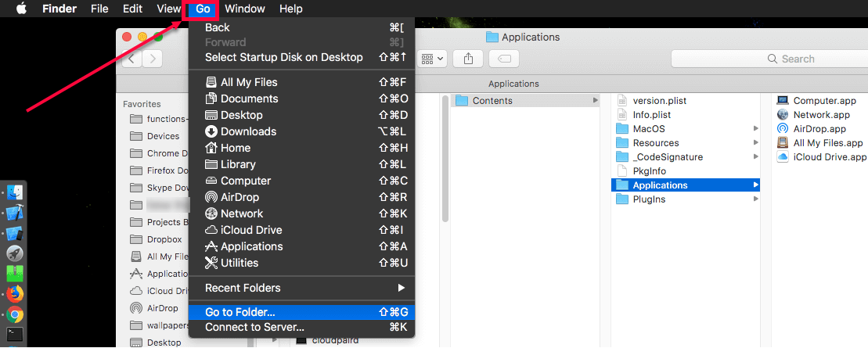Click the Finder icon in the Dock
This screenshot has height=348, width=868.
(x=15, y=193)
